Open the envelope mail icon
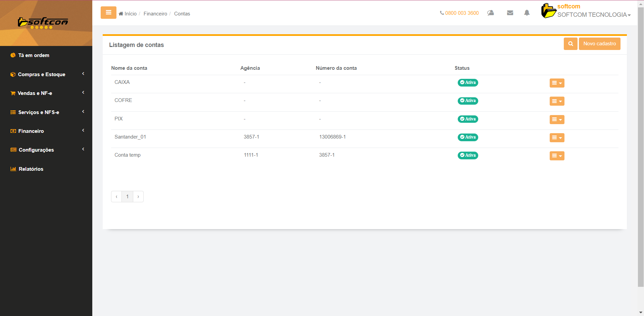The height and width of the screenshot is (316, 644). click(x=510, y=13)
